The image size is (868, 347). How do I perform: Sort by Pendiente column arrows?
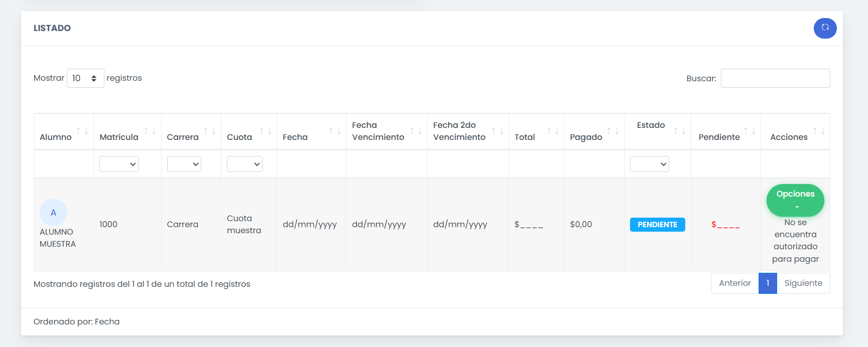click(750, 131)
